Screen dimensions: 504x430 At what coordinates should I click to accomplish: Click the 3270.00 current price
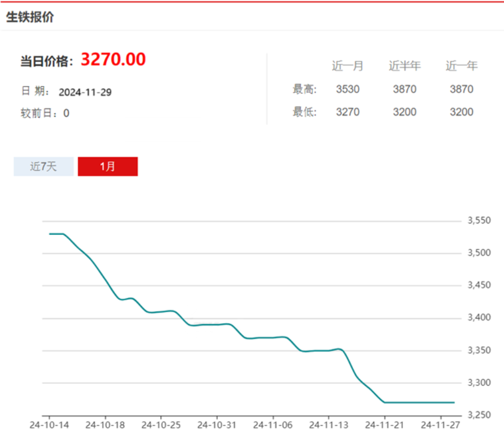(x=113, y=59)
